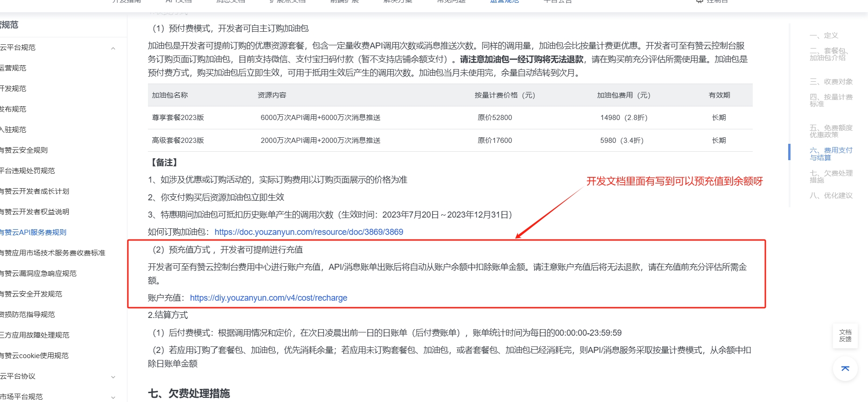Open the 加油包 ordering guide link
868x402 pixels.
308,232
